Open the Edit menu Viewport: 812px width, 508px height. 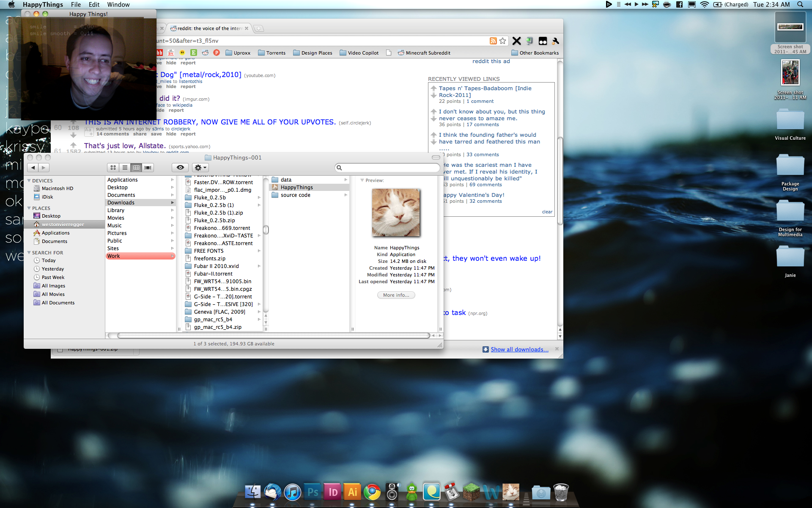(94, 5)
